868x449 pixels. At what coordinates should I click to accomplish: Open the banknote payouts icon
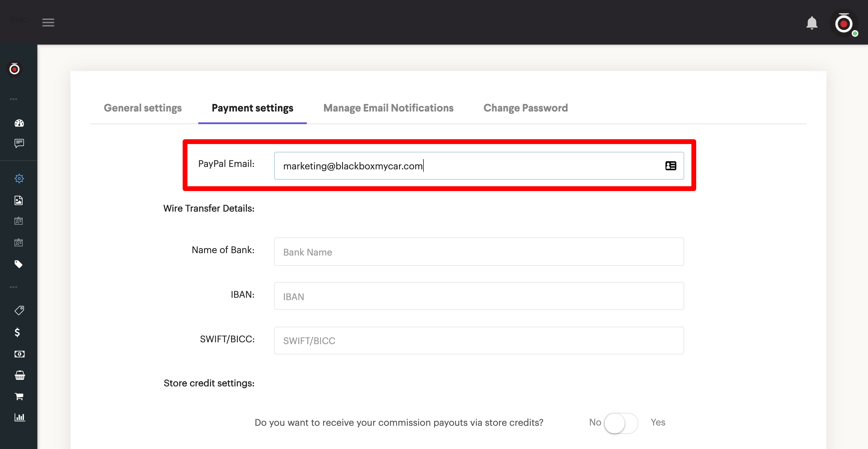tap(19, 354)
